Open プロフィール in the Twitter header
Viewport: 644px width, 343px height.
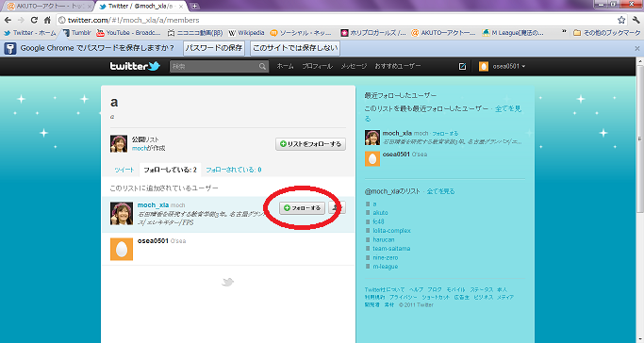coord(317,66)
